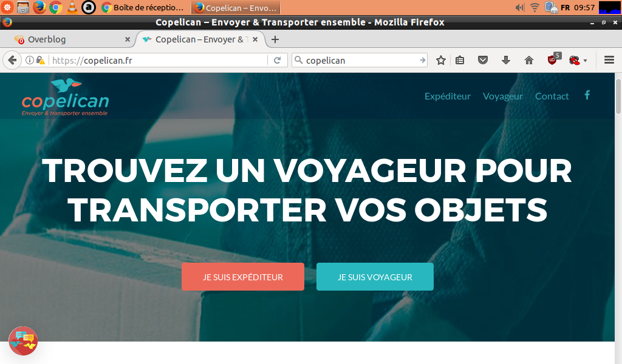Click the device/network tray icon before FR

click(551, 7)
